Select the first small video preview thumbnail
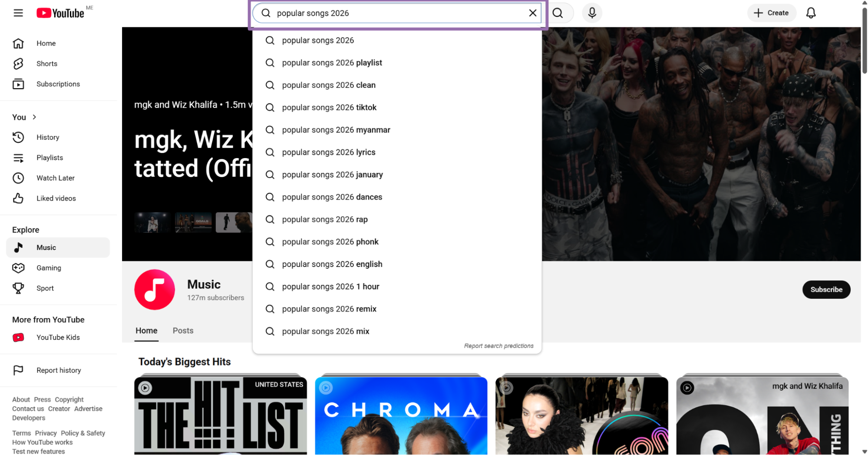 152,222
